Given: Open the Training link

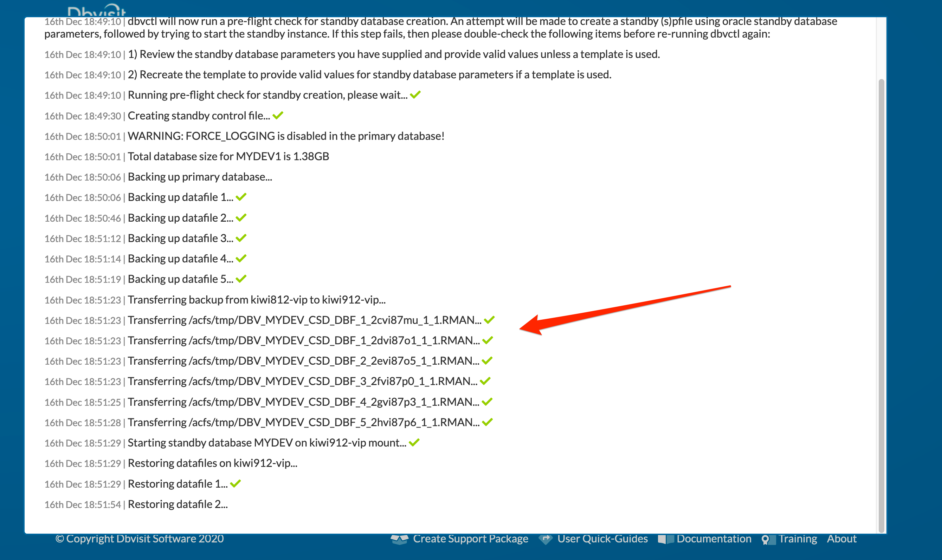Looking at the screenshot, I should coord(798,539).
